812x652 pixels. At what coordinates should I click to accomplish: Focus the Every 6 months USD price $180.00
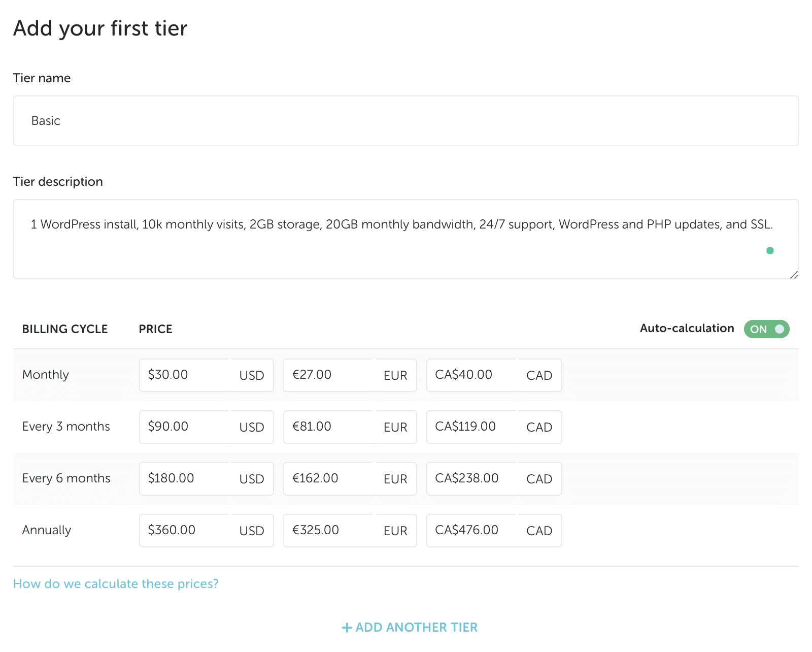pyautogui.click(x=185, y=479)
